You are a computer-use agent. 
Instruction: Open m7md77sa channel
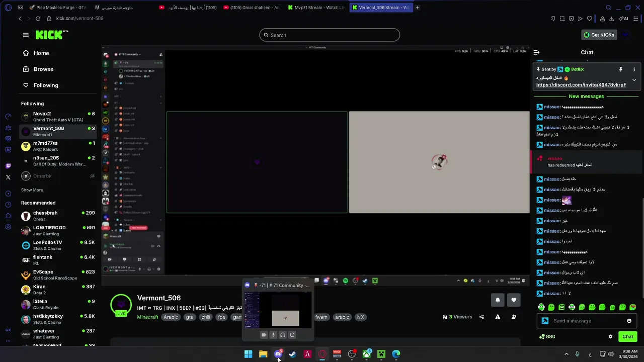58,146
